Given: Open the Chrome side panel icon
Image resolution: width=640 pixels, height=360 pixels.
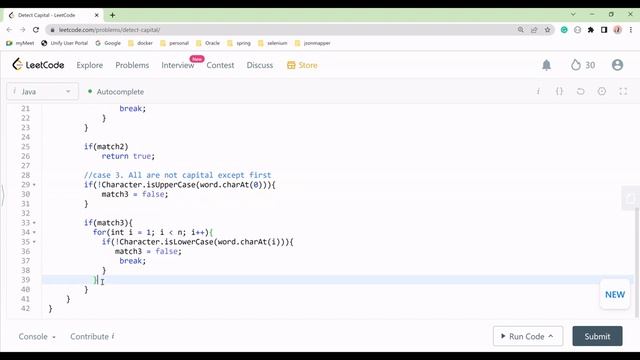Looking at the screenshot, I should (604, 30).
